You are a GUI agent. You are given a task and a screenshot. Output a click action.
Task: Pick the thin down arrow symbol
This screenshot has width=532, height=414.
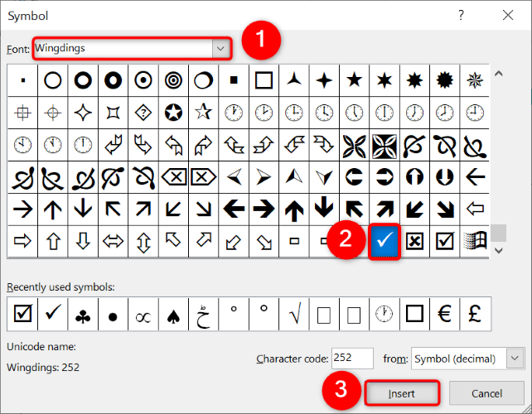click(x=83, y=209)
